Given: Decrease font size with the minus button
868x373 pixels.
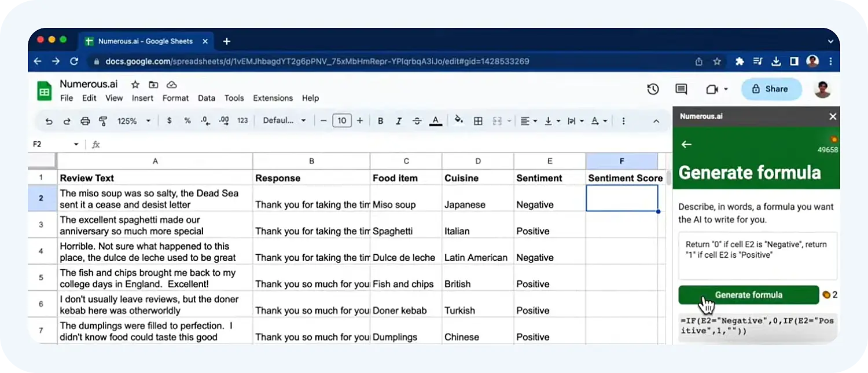Looking at the screenshot, I should tap(323, 121).
